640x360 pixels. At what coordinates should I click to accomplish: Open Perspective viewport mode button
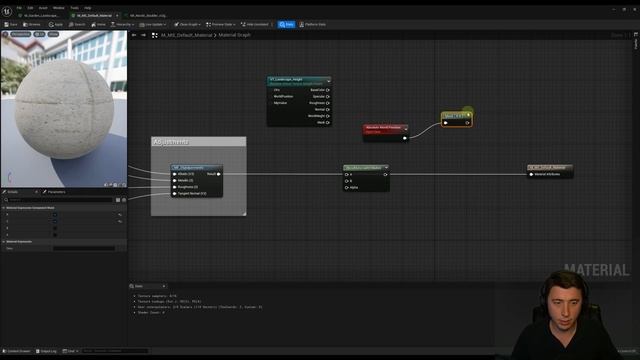click(x=20, y=34)
